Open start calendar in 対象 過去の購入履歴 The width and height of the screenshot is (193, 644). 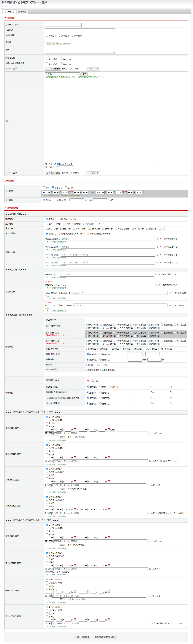tap(75, 429)
